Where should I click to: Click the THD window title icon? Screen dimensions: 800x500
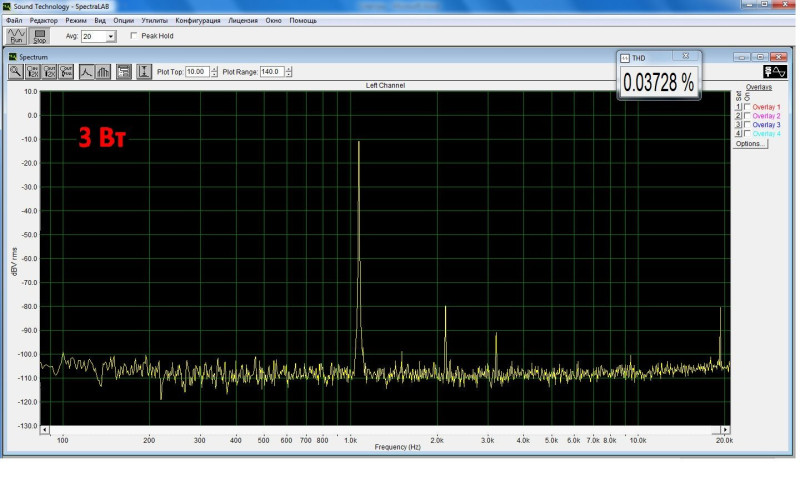tap(625, 58)
